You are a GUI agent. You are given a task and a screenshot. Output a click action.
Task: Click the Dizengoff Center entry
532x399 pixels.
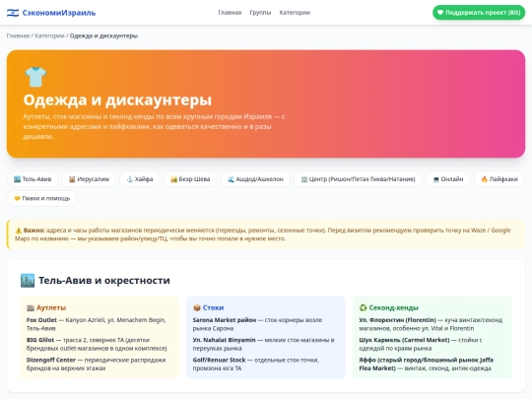[96, 365]
